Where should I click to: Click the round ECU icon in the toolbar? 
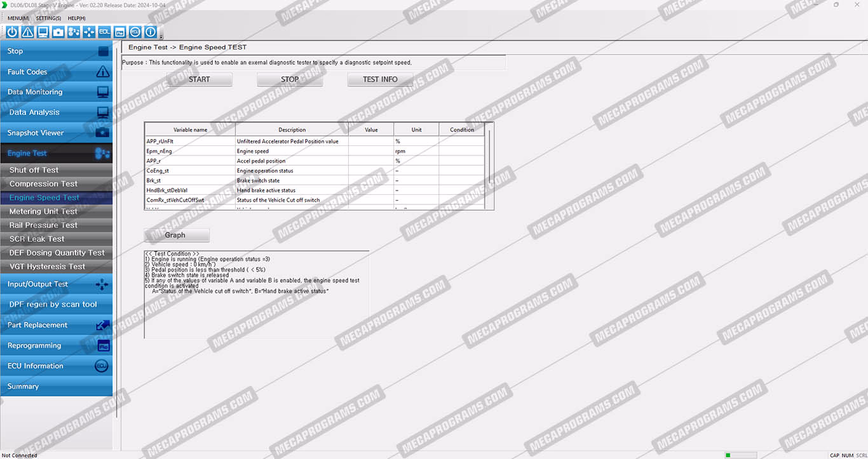point(135,32)
